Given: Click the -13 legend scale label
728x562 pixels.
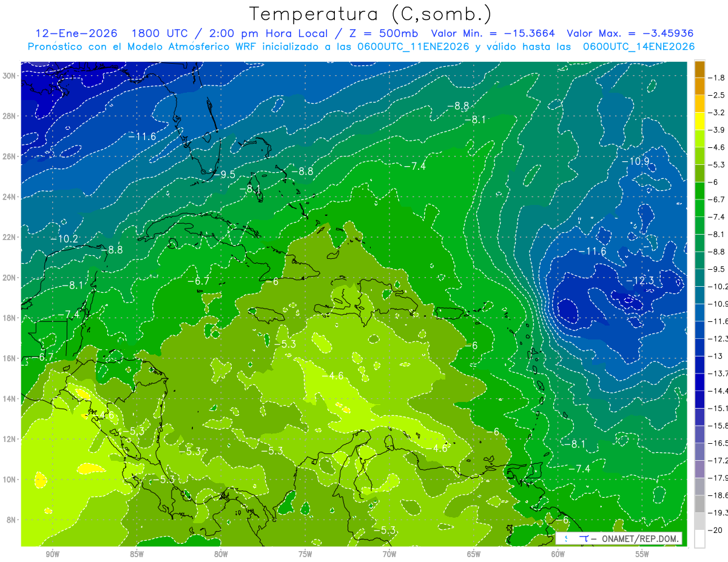Looking at the screenshot, I should click(x=715, y=356).
